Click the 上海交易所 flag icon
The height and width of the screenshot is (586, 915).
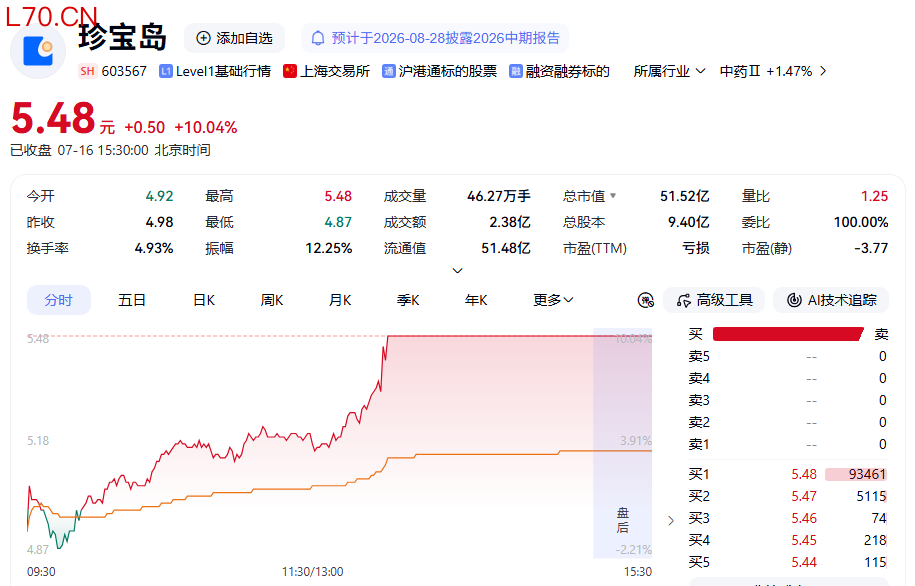(289, 71)
